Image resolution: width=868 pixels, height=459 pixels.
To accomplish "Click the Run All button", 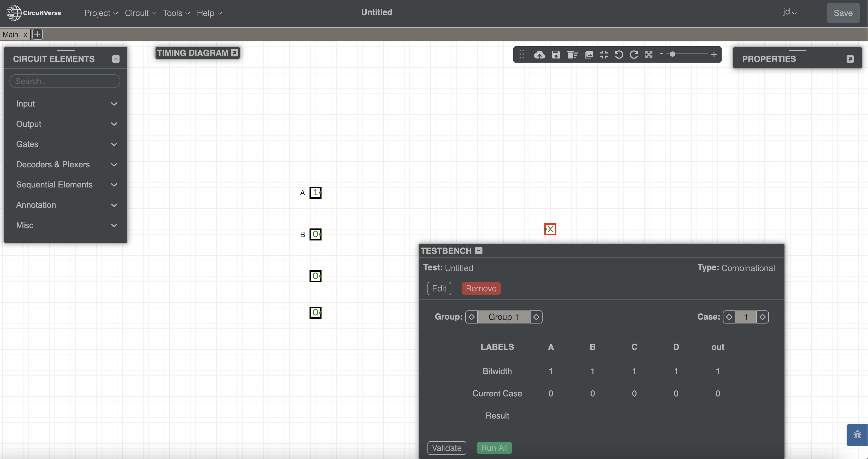I will click(494, 448).
